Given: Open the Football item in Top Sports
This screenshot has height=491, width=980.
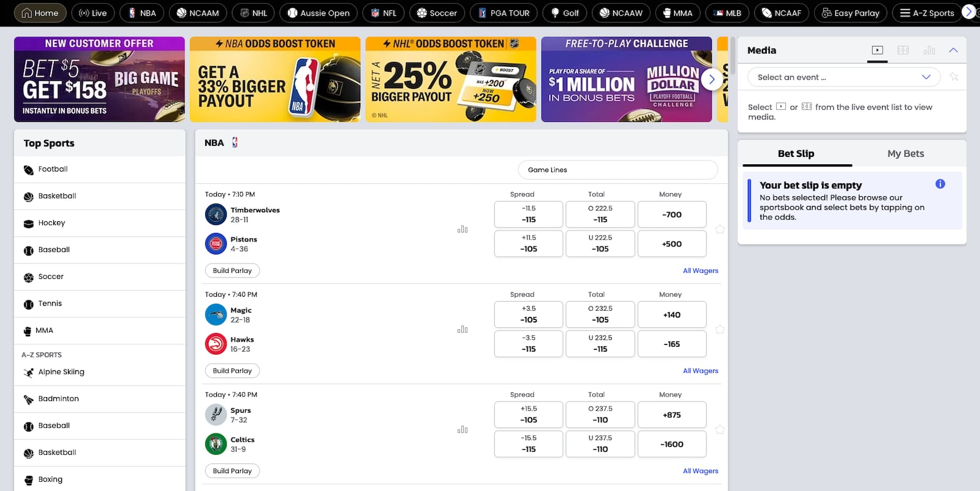Looking at the screenshot, I should [x=99, y=169].
